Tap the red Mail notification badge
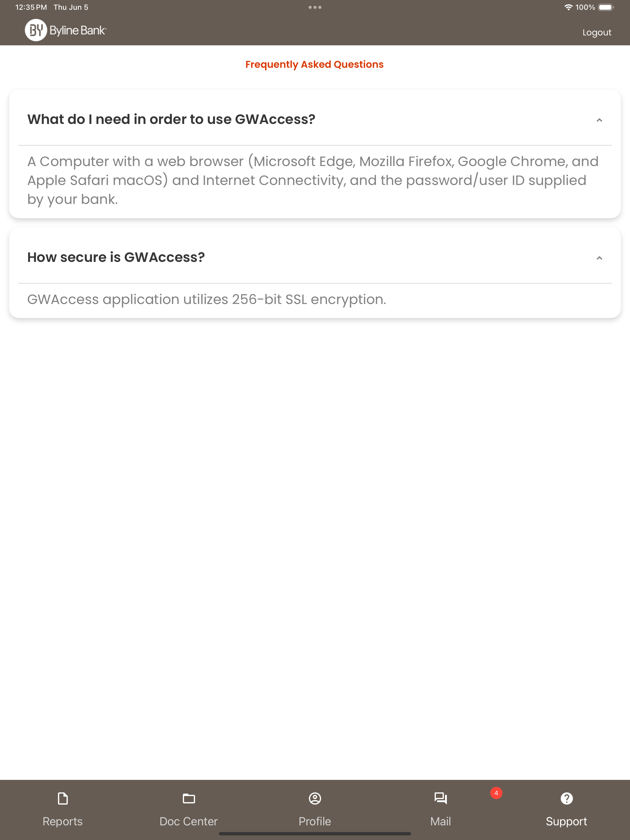This screenshot has height=840, width=630. pyautogui.click(x=496, y=793)
